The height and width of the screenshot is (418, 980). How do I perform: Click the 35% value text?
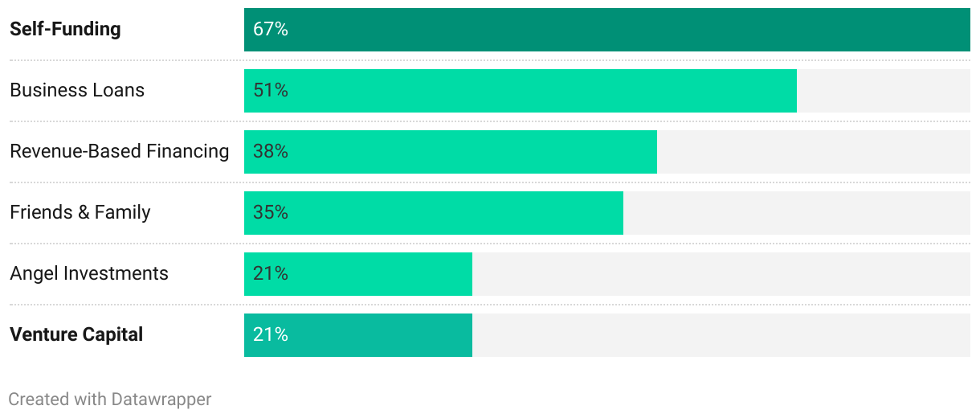pyautogui.click(x=271, y=213)
